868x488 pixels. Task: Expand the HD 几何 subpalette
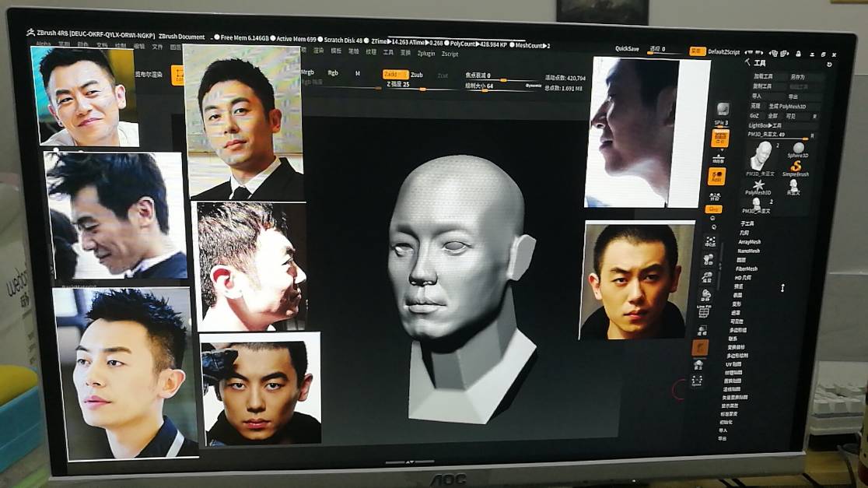pos(742,278)
